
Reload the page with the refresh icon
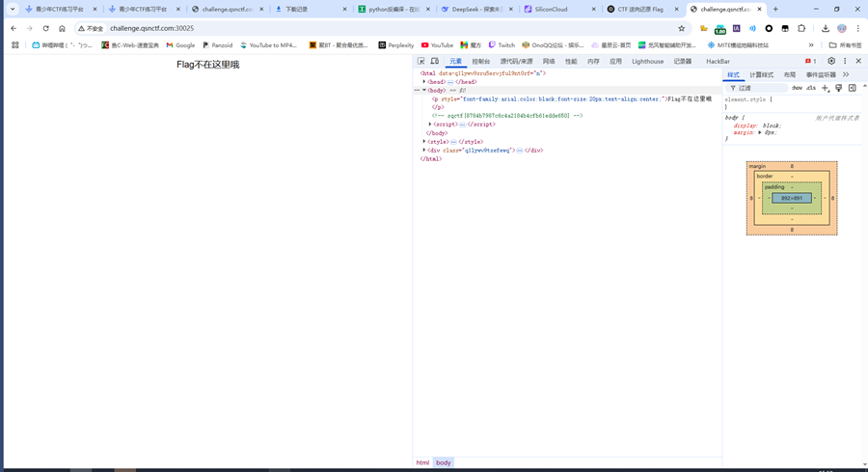pos(46,28)
